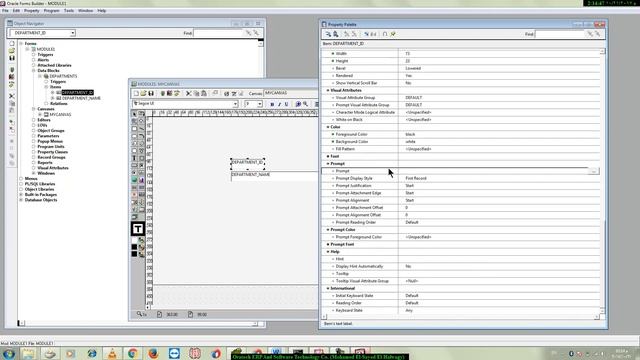Image resolution: width=640 pixels, height=360 pixels.
Task: Select the arrow Select tool in tool palette
Action: (x=134, y=113)
